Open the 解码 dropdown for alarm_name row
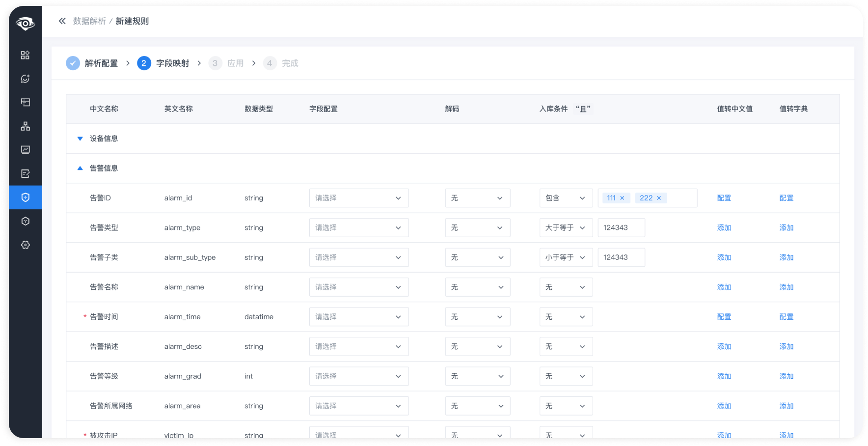 coord(477,287)
